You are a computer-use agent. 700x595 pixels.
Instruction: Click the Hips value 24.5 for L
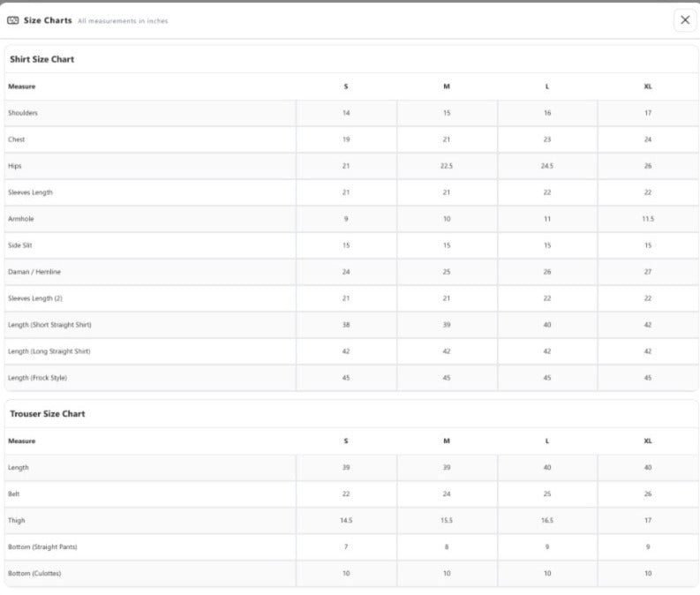547,166
